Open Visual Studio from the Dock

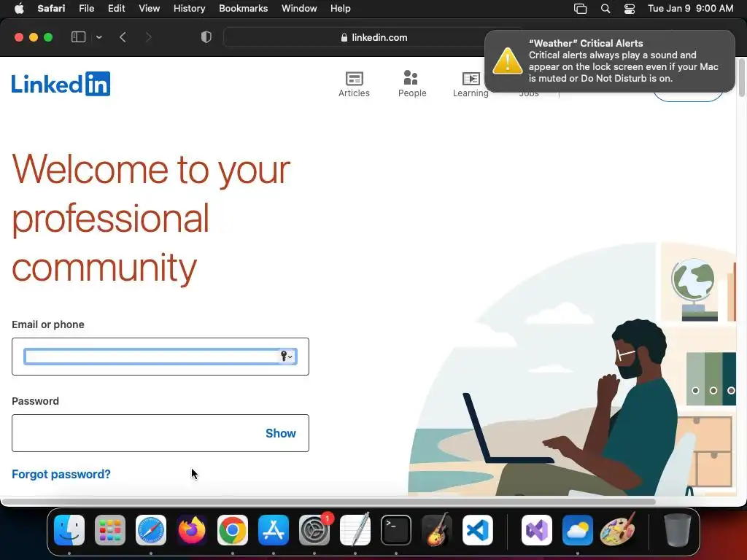pyautogui.click(x=537, y=530)
